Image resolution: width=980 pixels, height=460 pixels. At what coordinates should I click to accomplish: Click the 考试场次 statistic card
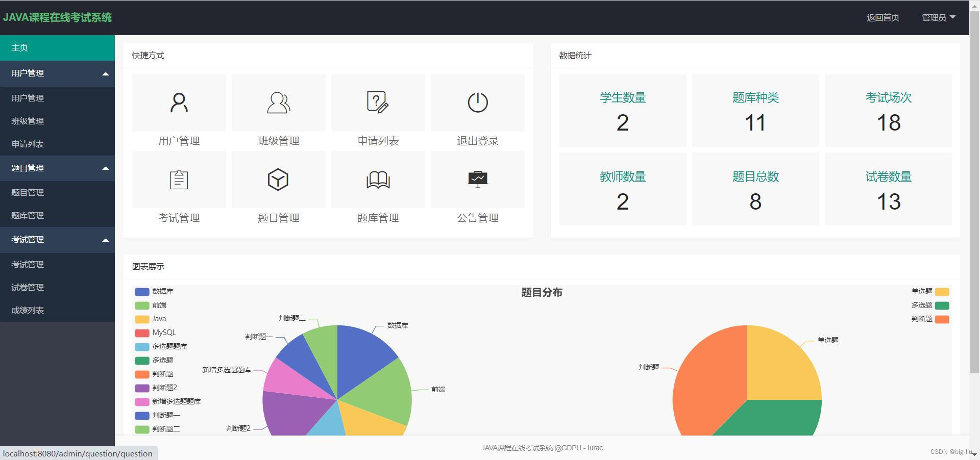pyautogui.click(x=888, y=110)
